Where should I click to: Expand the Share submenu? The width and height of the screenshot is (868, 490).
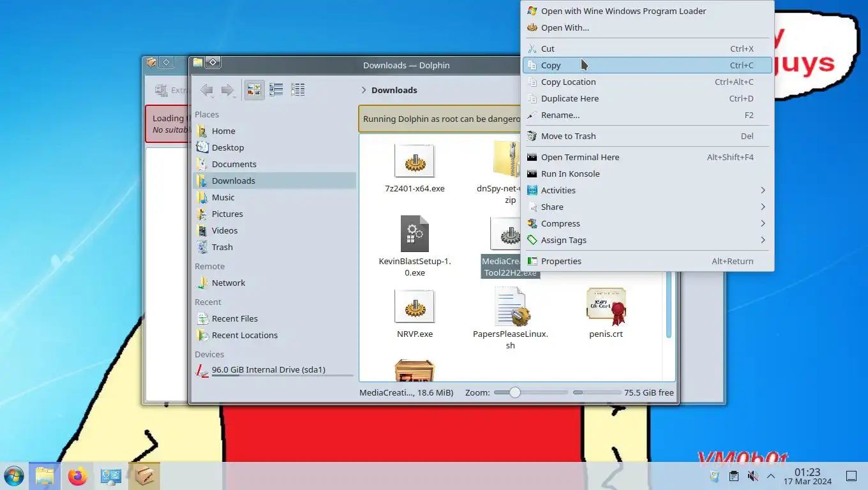click(647, 207)
